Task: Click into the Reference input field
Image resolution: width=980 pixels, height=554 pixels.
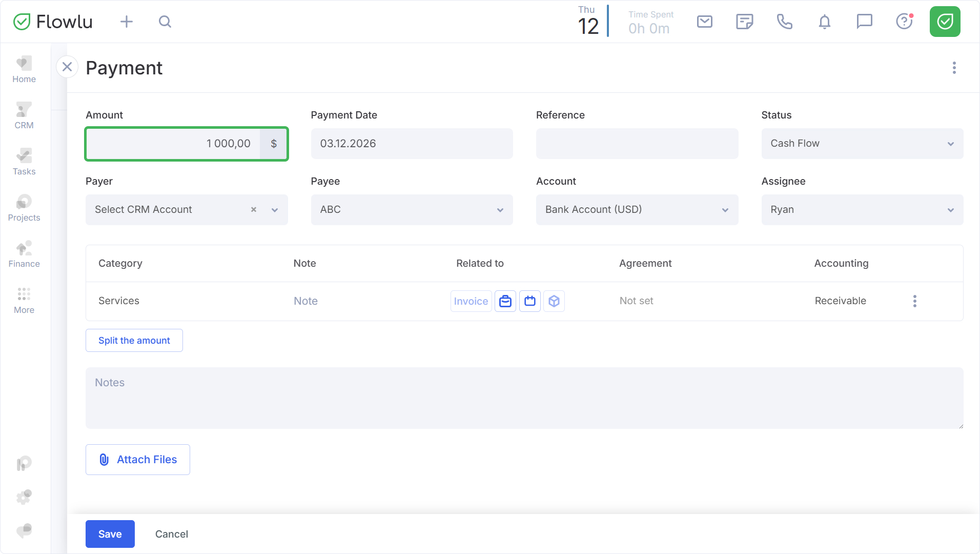Action: click(x=637, y=144)
